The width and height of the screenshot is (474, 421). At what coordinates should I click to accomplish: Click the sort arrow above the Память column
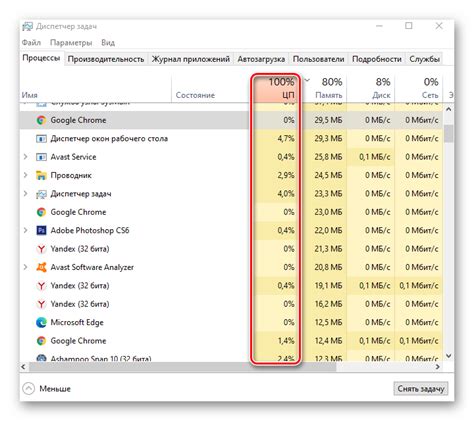[x=308, y=80]
